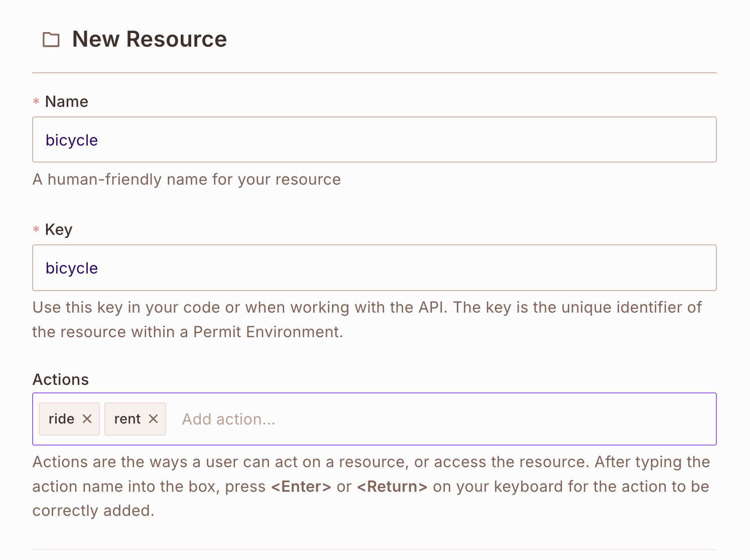The width and height of the screenshot is (750, 560).
Task: Click the Actions section label
Action: [60, 379]
